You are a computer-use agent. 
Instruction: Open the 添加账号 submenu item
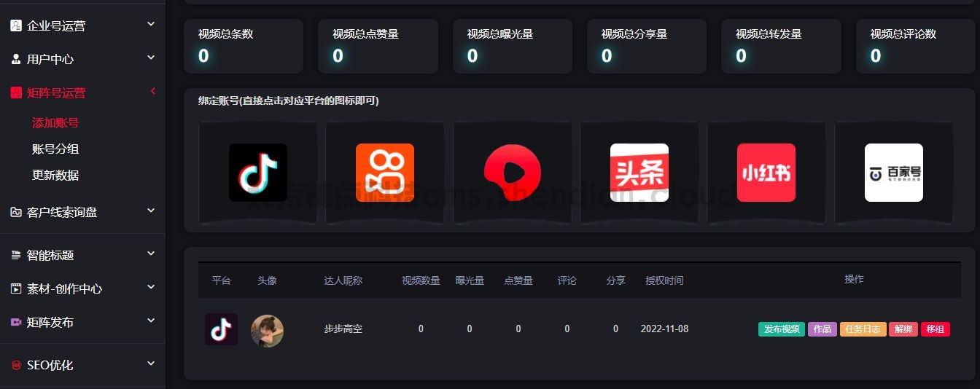point(55,123)
